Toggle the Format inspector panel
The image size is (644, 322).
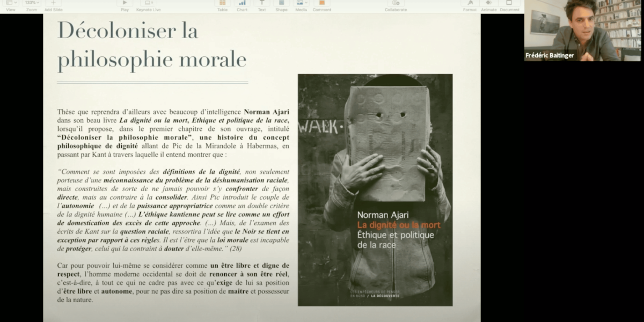(470, 3)
